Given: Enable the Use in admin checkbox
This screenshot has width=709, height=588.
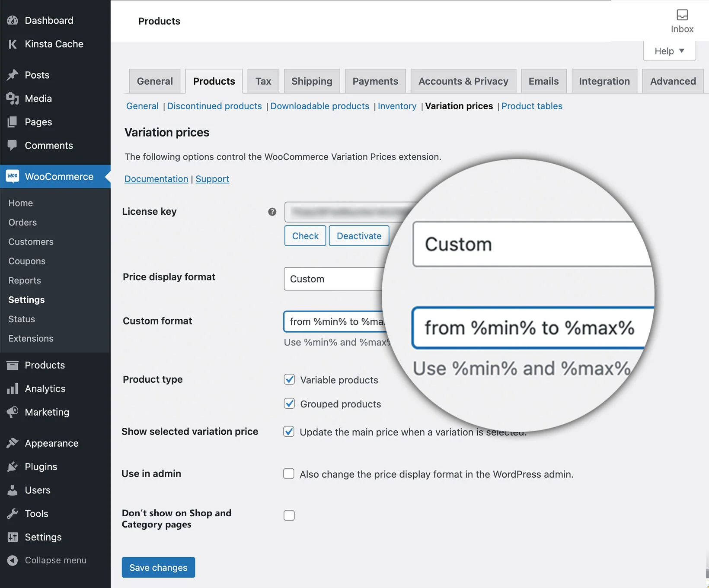Looking at the screenshot, I should click(289, 474).
